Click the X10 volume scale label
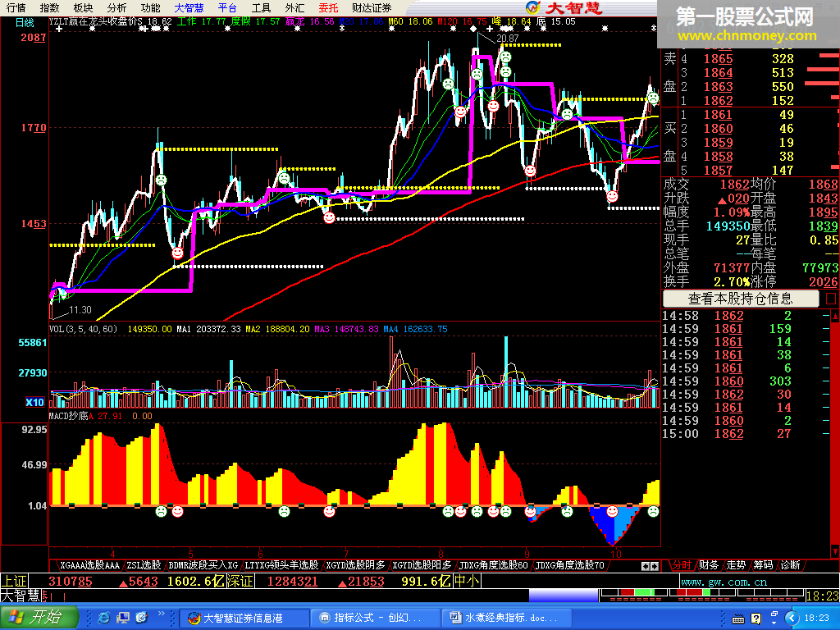 [x=34, y=402]
